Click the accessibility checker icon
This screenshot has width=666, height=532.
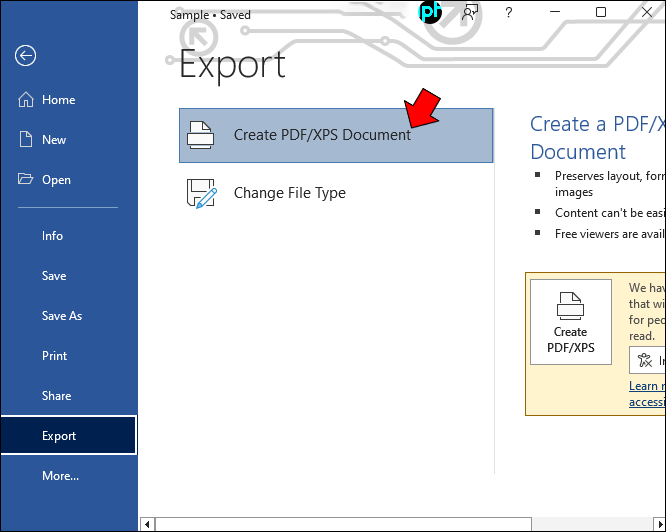[645, 360]
